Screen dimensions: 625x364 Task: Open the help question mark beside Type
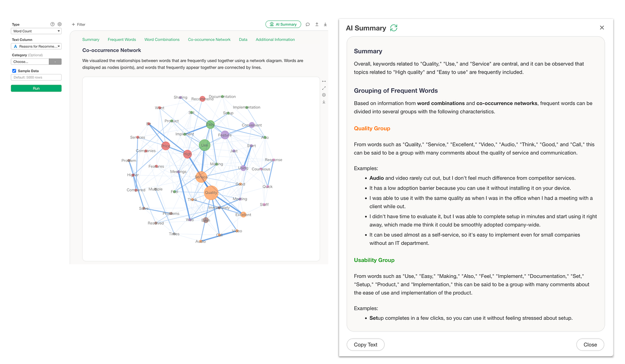click(x=52, y=24)
